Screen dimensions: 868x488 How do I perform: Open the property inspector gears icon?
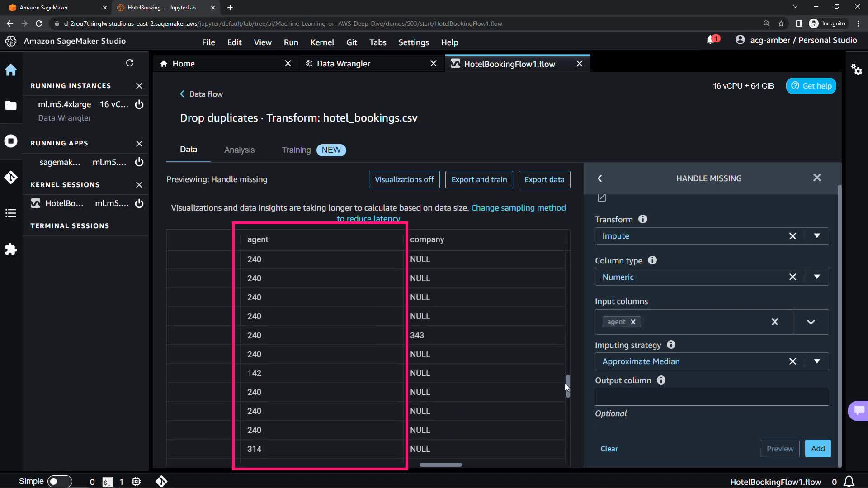pyautogui.click(x=856, y=70)
